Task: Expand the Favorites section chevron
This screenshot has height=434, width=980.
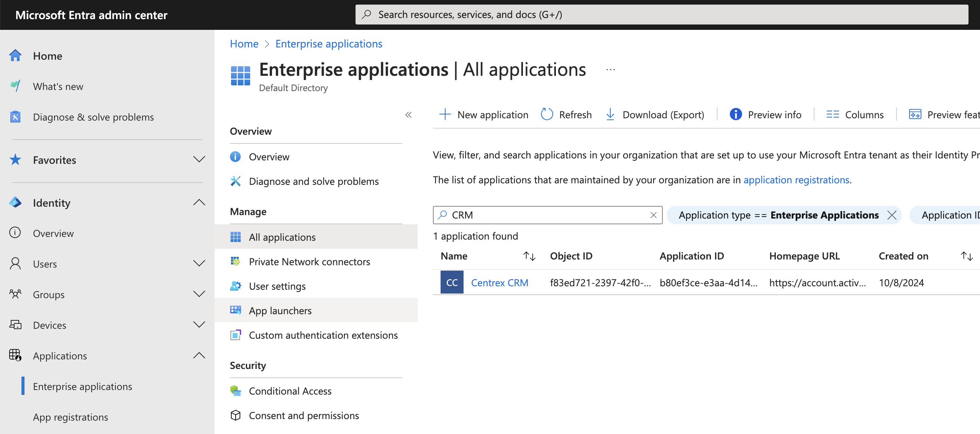Action: pyautogui.click(x=199, y=160)
